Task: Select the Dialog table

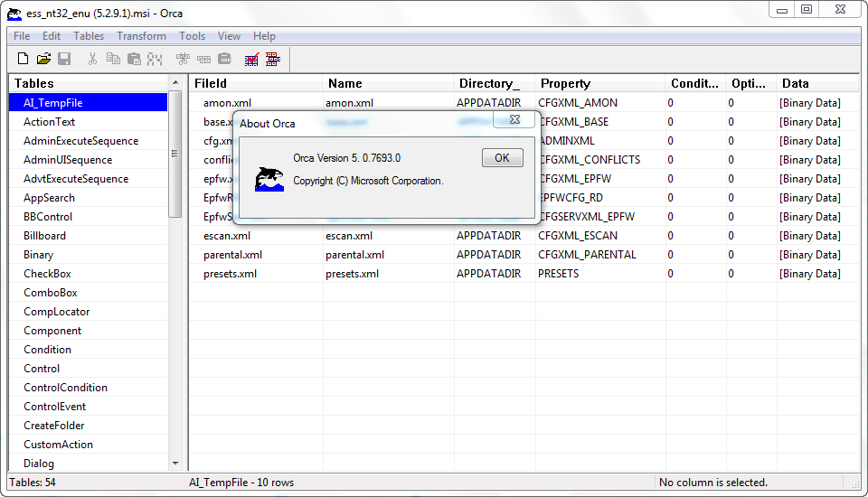Action: click(88, 464)
